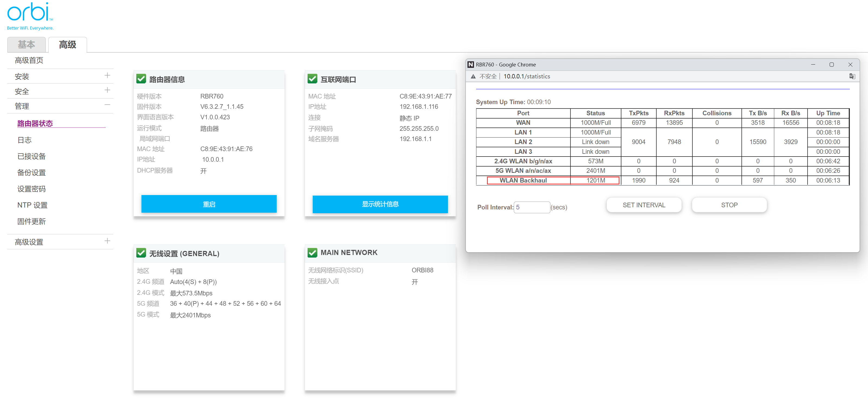Select the 高级 tab

coord(67,44)
